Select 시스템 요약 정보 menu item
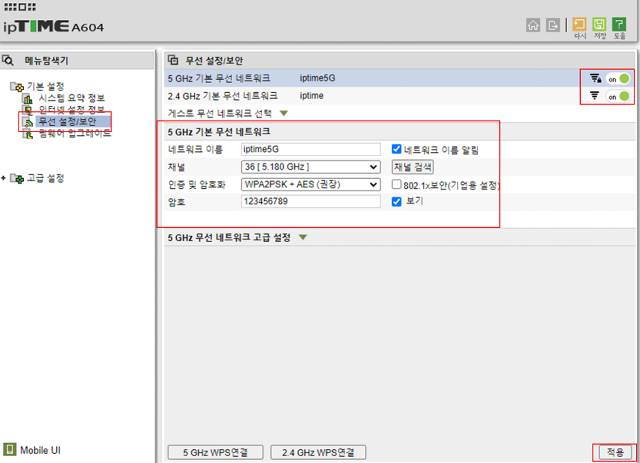The width and height of the screenshot is (640, 463). point(72,98)
